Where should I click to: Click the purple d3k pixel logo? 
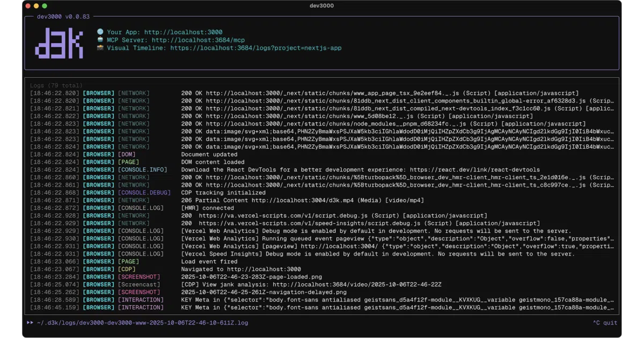59,43
